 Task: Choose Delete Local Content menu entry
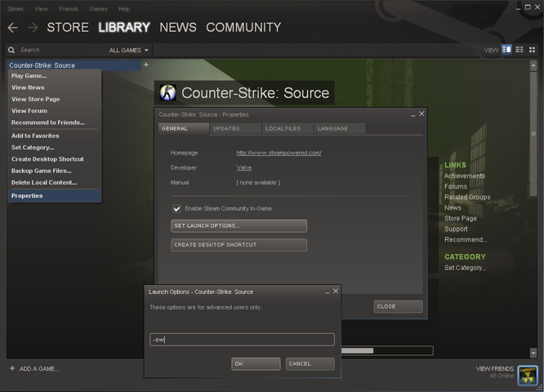click(x=55, y=182)
